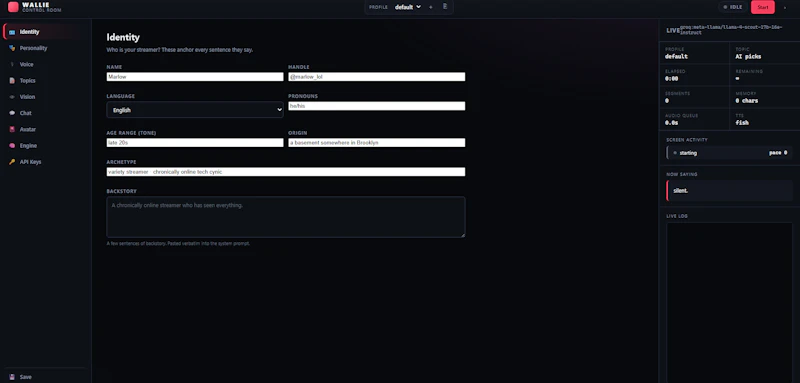The image size is (800, 383).
Task: Open the API Keys section
Action: click(44, 162)
